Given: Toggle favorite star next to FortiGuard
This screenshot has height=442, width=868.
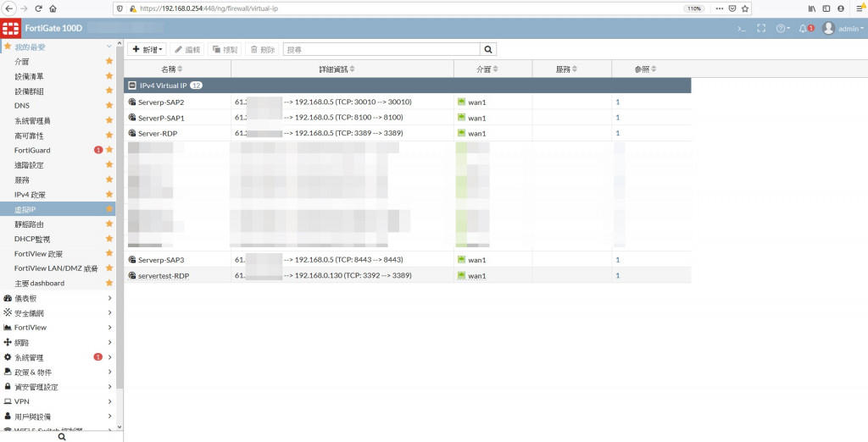Looking at the screenshot, I should (109, 150).
